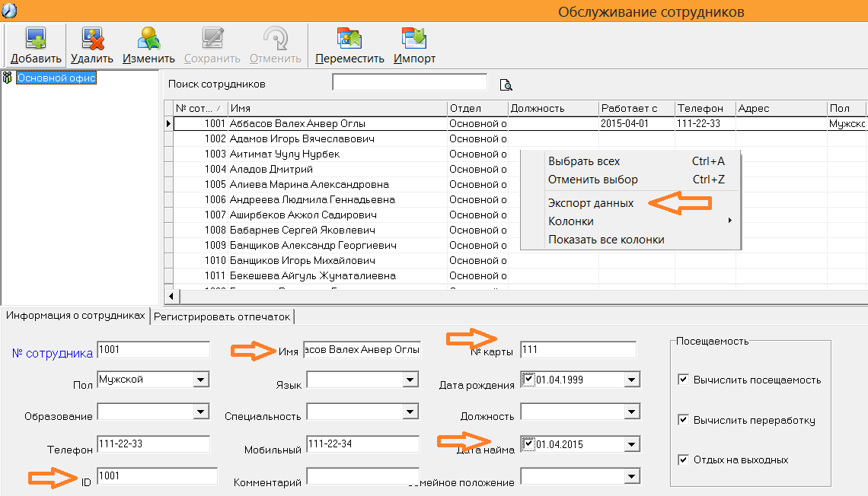Sort by Отдел column header
Viewport: 868px width, 496px height.
point(477,108)
